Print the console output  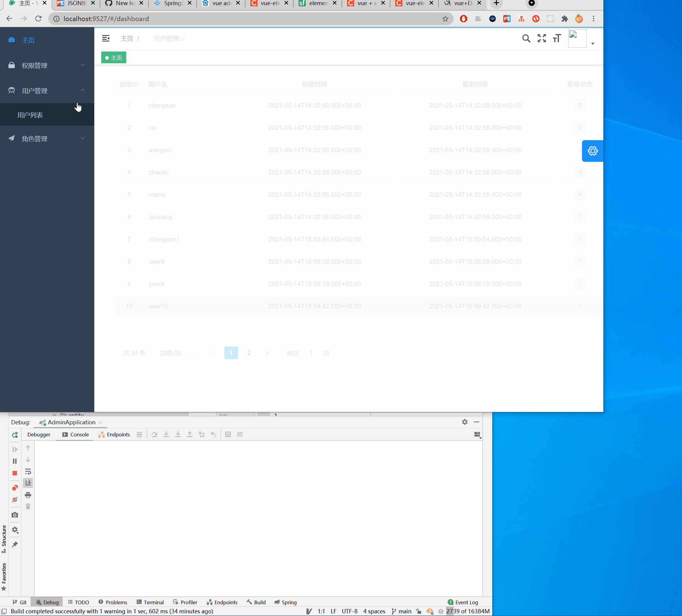[28, 495]
